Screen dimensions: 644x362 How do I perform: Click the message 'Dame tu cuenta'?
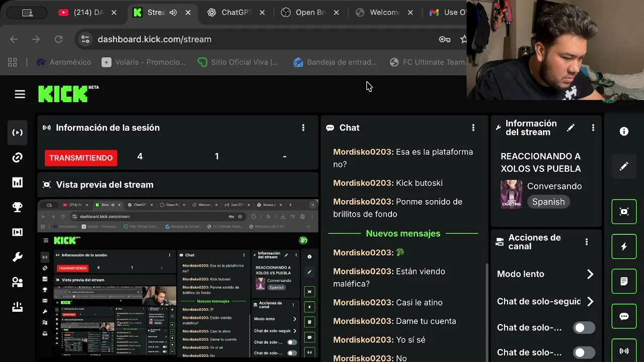(394, 321)
